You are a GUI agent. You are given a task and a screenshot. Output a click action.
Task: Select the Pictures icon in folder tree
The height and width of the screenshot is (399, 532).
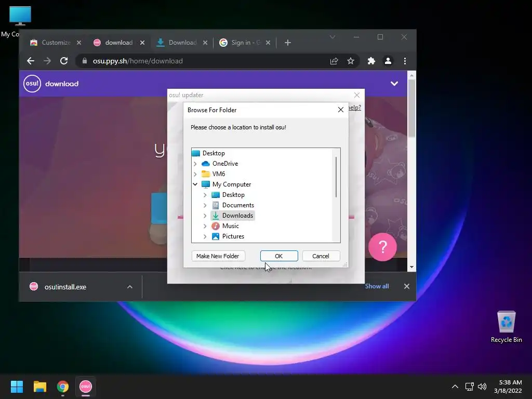[x=216, y=236]
